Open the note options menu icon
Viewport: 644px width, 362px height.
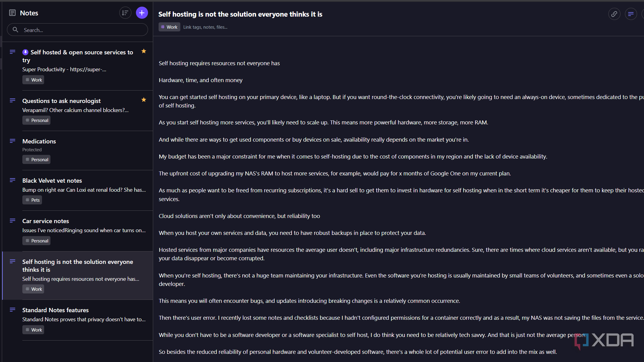coord(631,14)
